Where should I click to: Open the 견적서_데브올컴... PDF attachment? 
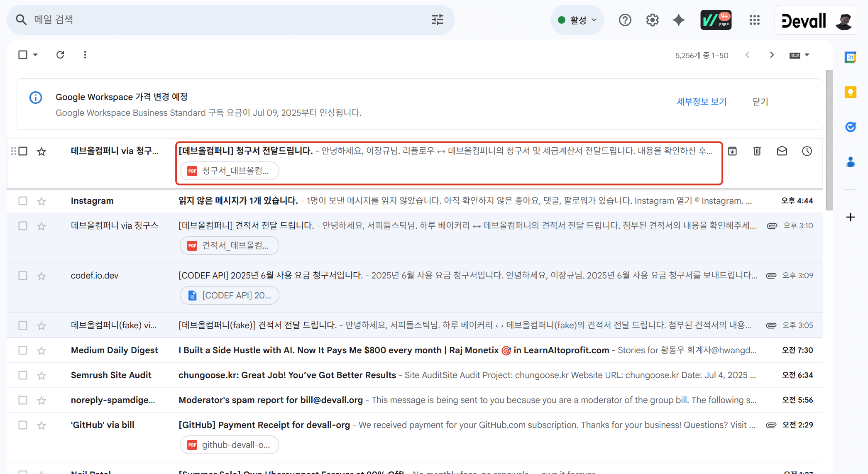click(x=229, y=246)
